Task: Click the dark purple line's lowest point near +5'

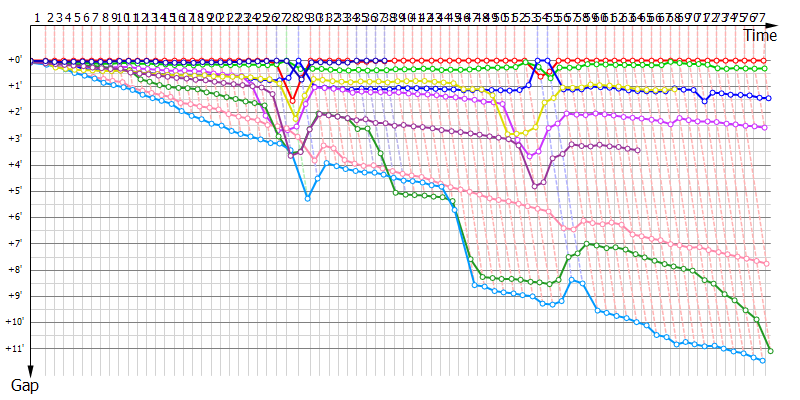Action: click(x=535, y=186)
